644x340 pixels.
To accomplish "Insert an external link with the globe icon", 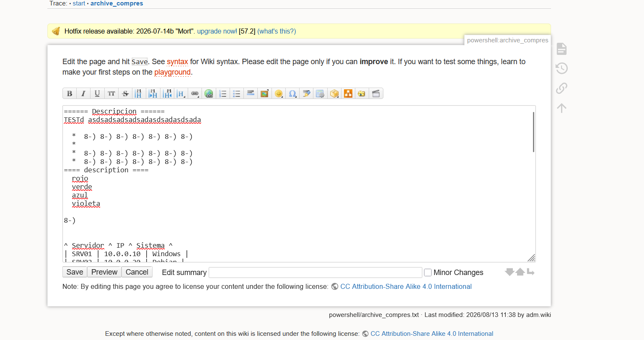I will pos(209,93).
